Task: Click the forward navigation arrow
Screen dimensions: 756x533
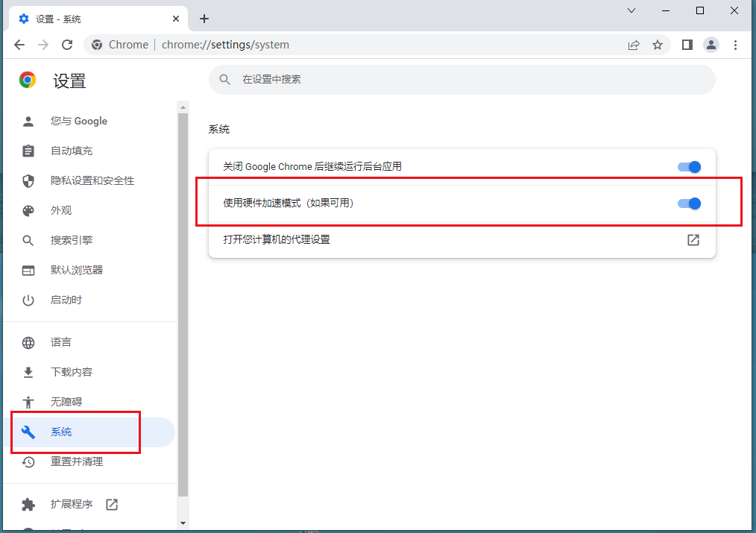Action: click(43, 45)
